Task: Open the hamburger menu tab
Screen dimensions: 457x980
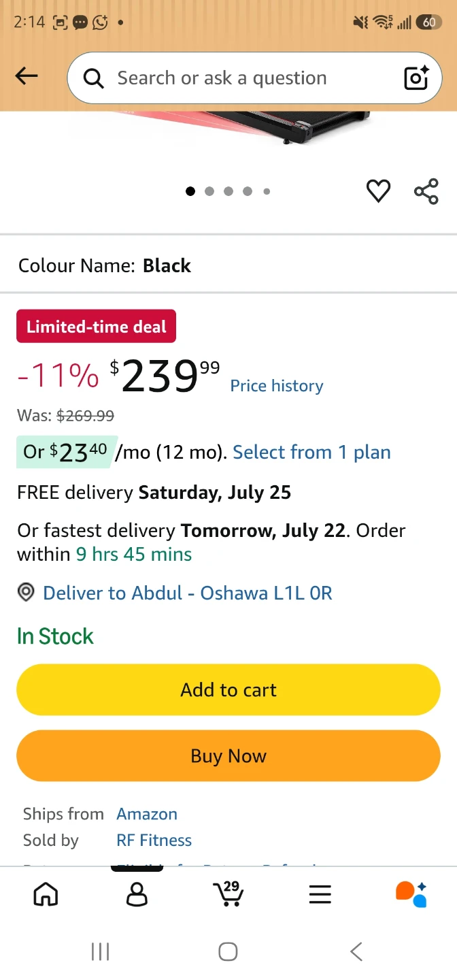Action: tap(320, 894)
